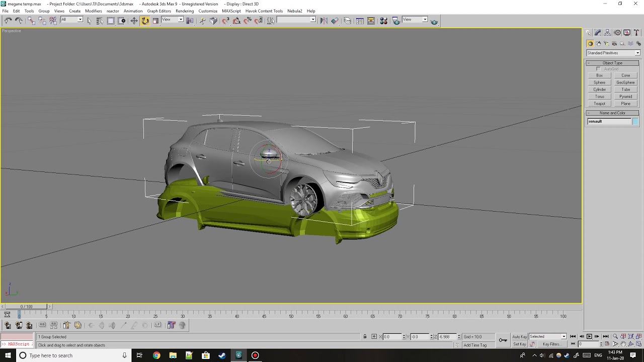Toggle the selection lock padlock

point(365,336)
